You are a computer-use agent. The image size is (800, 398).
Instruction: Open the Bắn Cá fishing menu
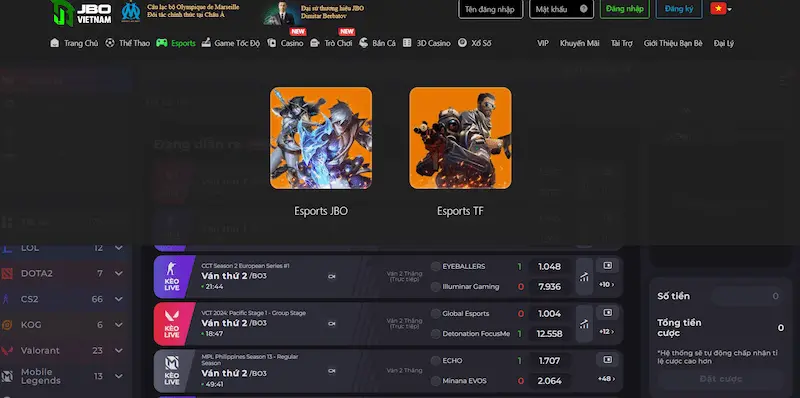(378, 43)
